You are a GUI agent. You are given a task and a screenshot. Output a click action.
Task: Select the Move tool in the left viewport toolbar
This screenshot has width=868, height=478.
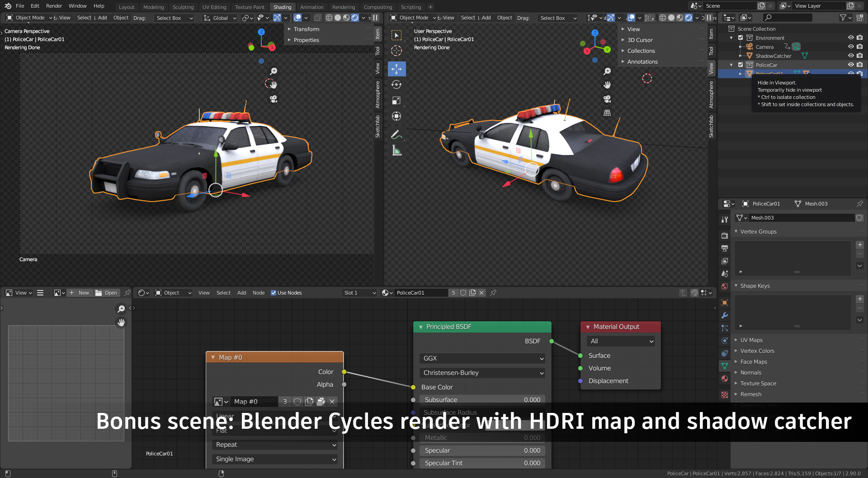[396, 69]
